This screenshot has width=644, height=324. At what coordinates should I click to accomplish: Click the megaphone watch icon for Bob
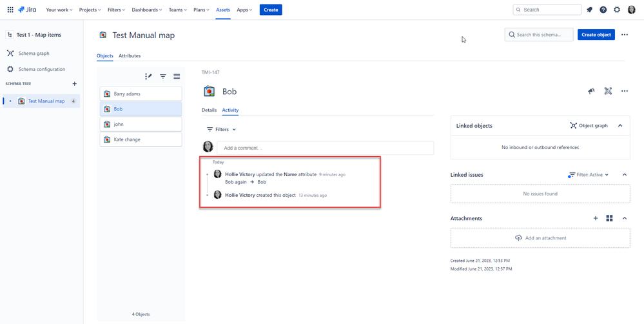pyautogui.click(x=591, y=91)
